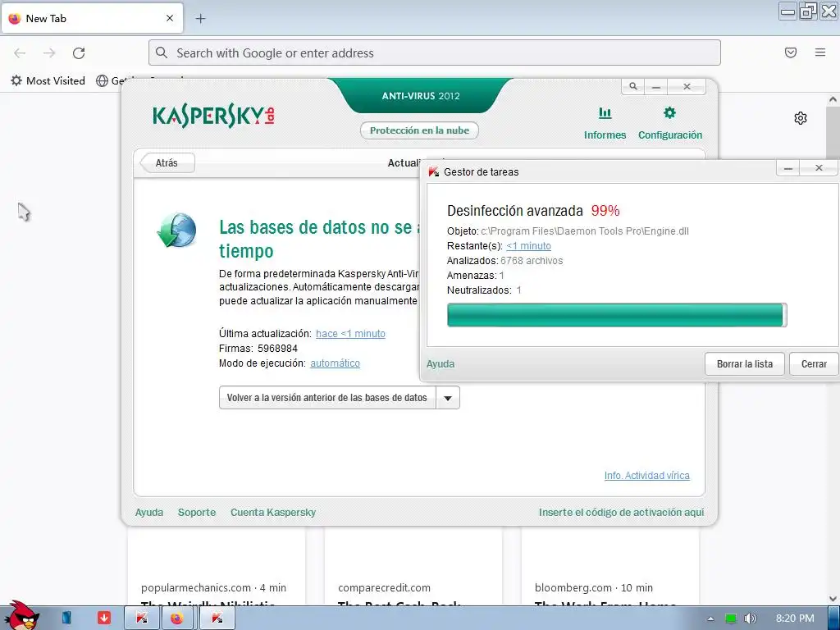Open the blue taskbar pinned icon
Image resolution: width=840 pixels, height=630 pixels.
pos(66,618)
